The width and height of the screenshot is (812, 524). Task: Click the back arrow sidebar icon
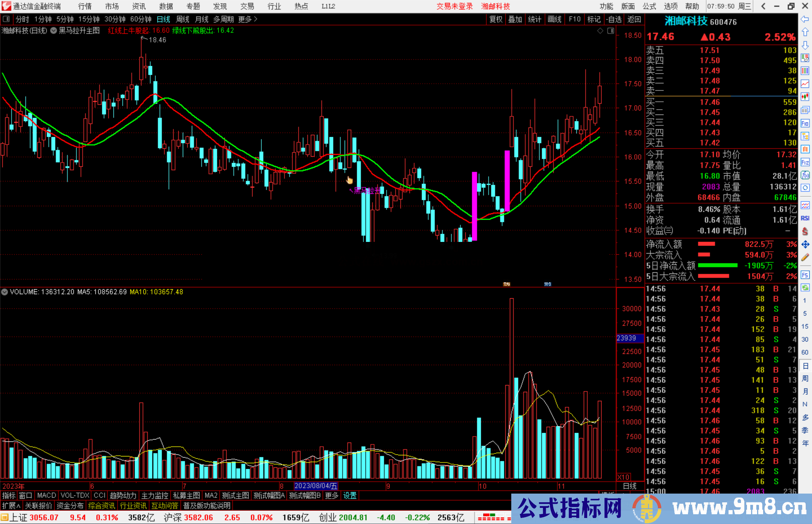(x=805, y=19)
